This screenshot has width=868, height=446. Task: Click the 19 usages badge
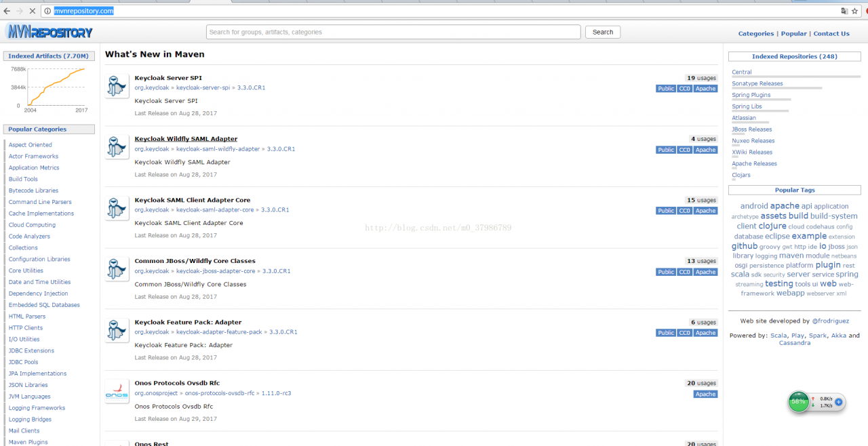pyautogui.click(x=701, y=78)
